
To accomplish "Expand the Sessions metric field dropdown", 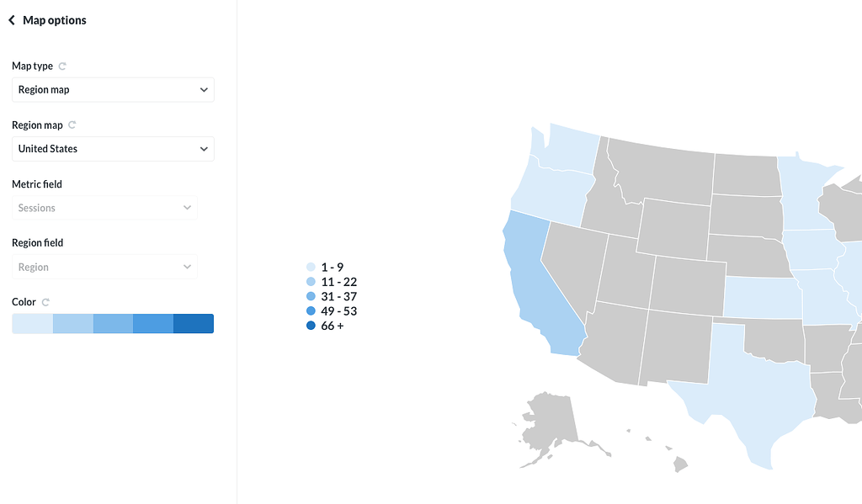I will 104,208.
